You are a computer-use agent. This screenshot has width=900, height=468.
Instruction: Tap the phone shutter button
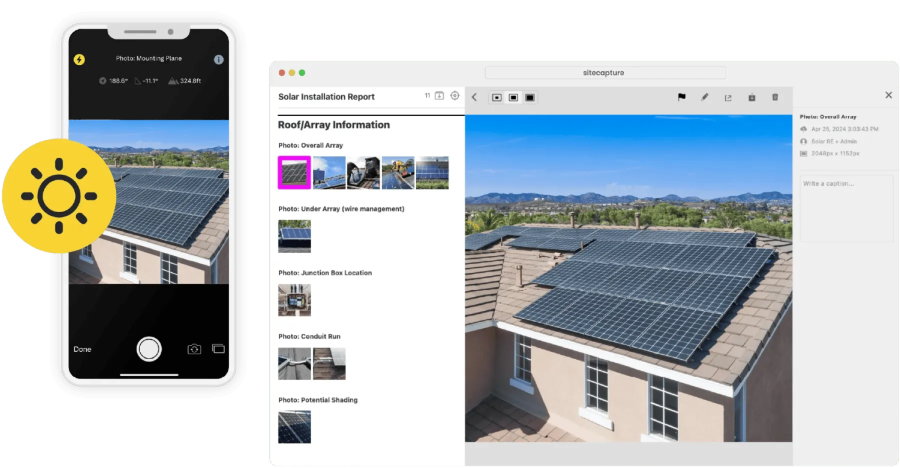pyautogui.click(x=149, y=349)
